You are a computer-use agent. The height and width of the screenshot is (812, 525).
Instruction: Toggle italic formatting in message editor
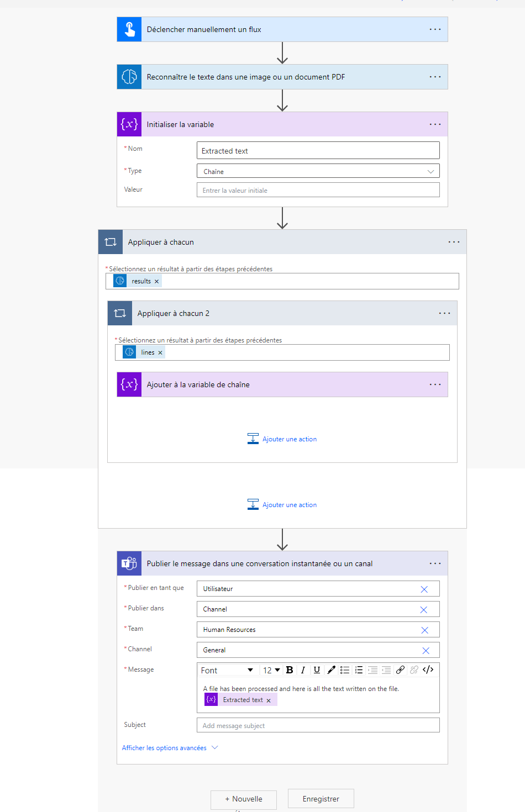point(303,670)
